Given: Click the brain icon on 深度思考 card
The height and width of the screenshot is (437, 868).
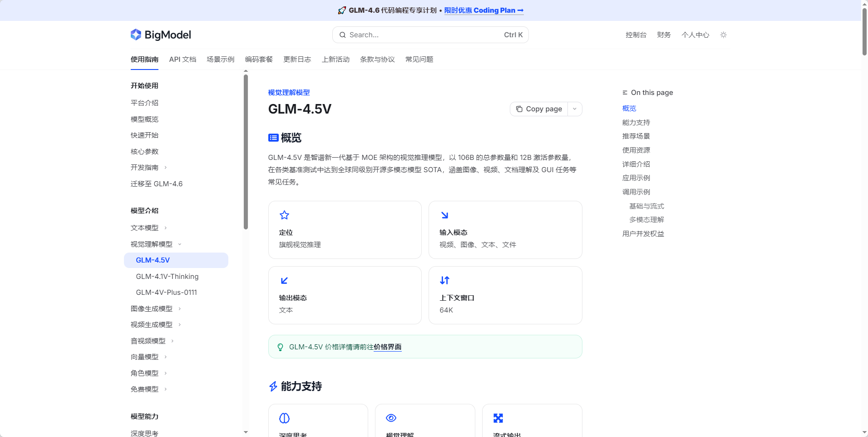Looking at the screenshot, I should (284, 418).
